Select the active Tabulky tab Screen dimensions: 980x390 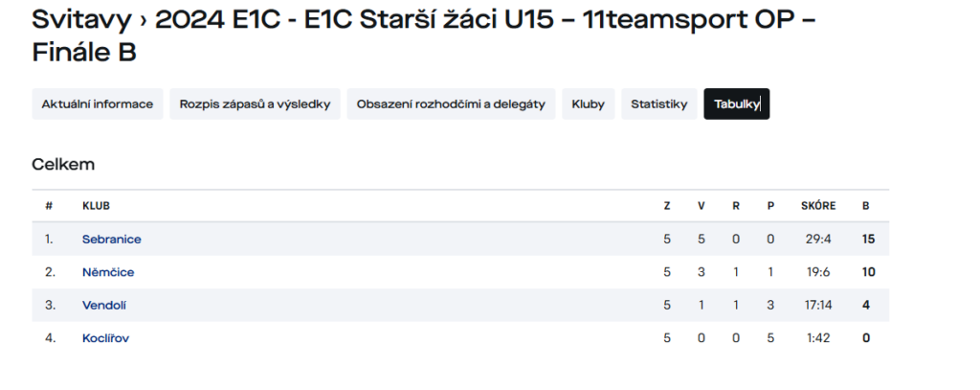tap(736, 103)
